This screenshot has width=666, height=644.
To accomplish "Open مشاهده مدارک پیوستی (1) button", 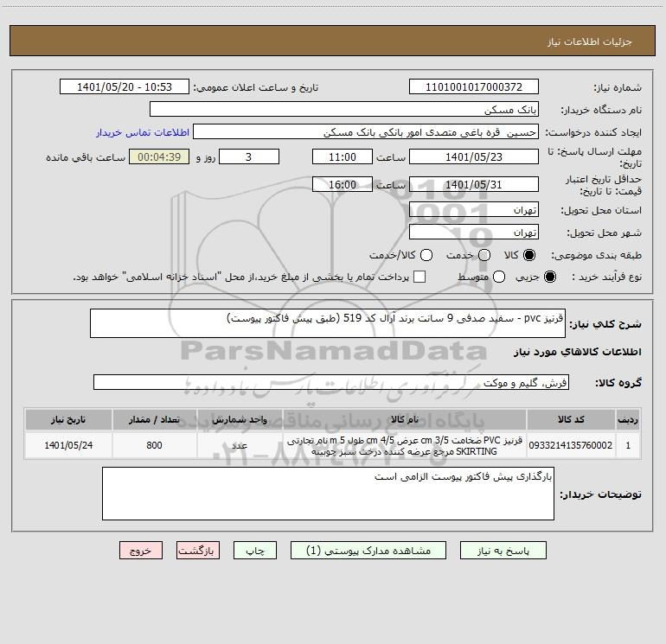I will 368,551.
